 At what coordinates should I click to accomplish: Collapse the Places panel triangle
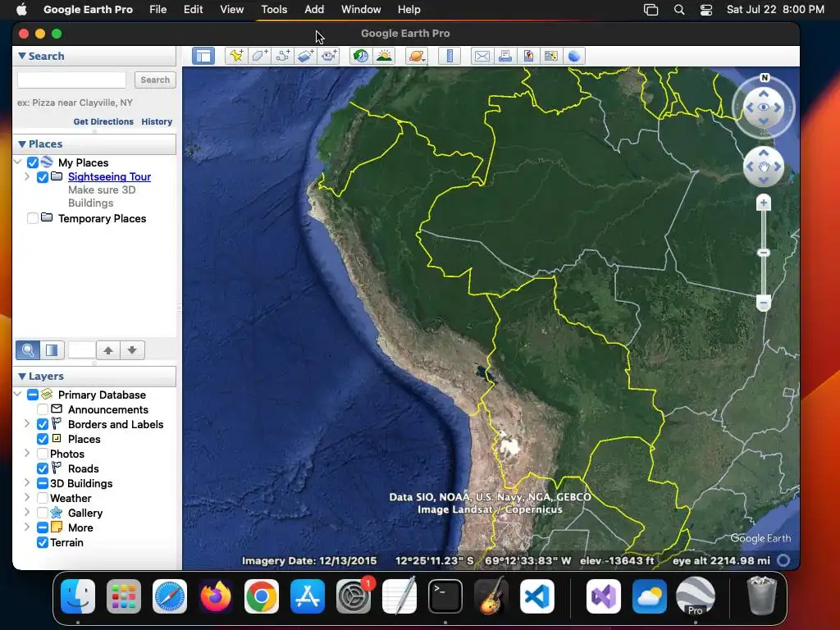[x=22, y=144]
